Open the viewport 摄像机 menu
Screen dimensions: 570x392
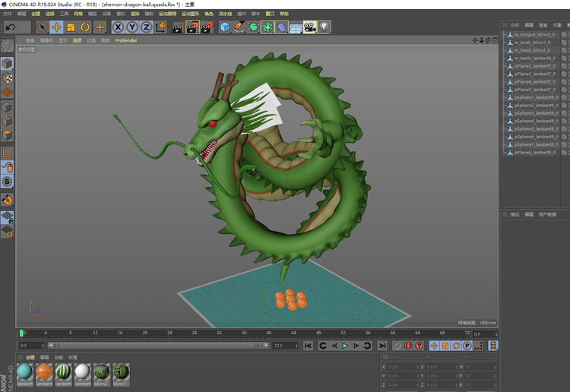46,40
